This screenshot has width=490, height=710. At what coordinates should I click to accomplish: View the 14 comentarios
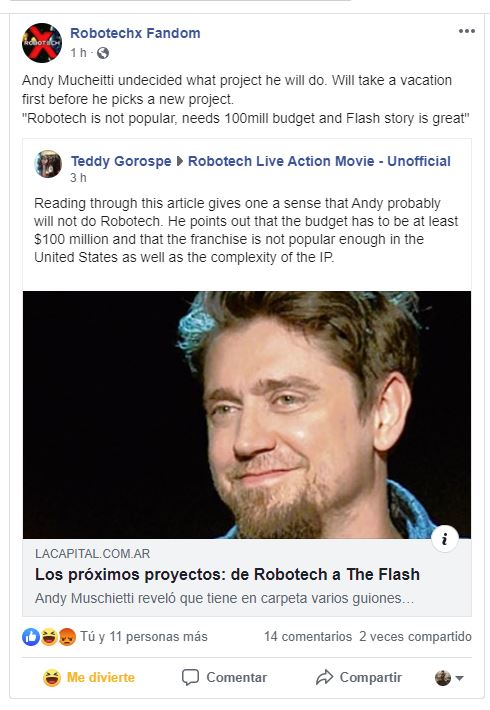click(308, 637)
